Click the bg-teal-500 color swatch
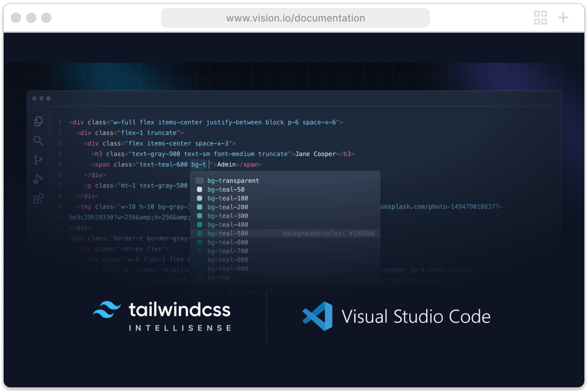The height and width of the screenshot is (391, 588). pos(200,233)
